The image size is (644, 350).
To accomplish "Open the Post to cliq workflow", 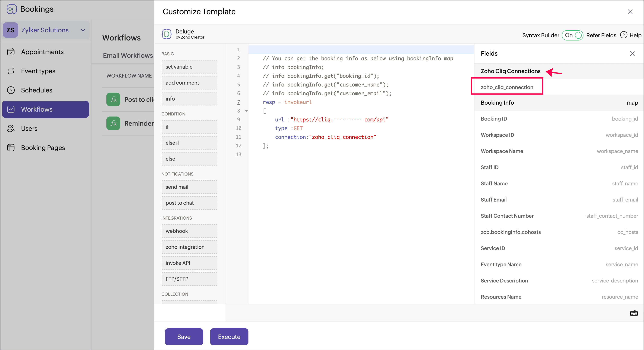I will click(x=139, y=100).
